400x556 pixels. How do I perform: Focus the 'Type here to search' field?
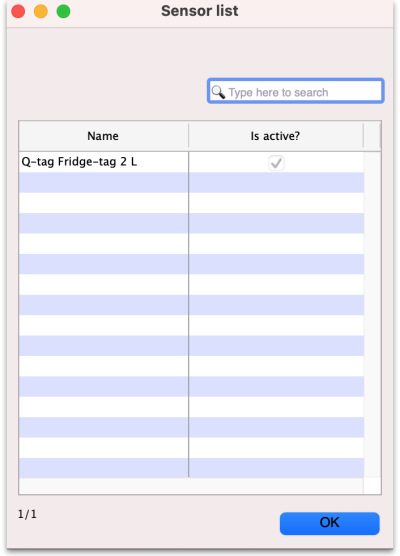295,91
